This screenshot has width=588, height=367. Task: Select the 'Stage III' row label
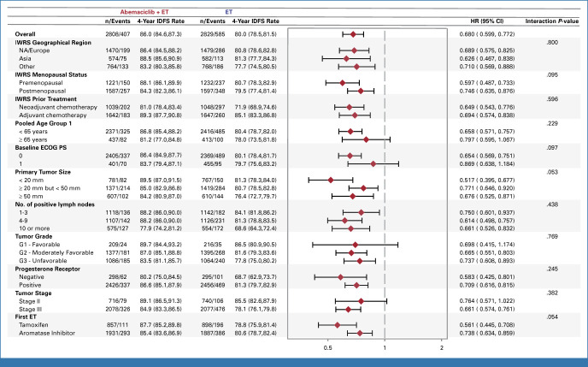point(31,309)
